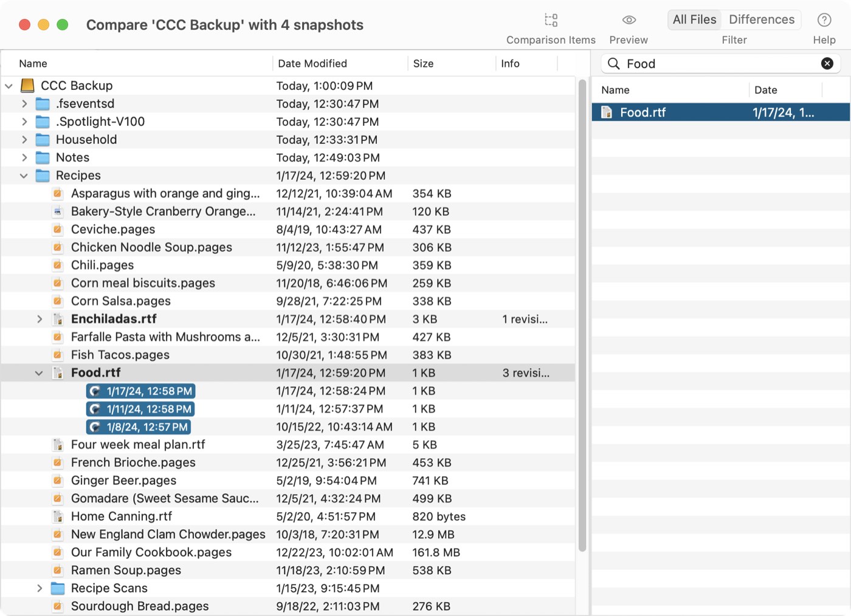Sort by Name column in file tree
This screenshot has width=851, height=616.
137,63
